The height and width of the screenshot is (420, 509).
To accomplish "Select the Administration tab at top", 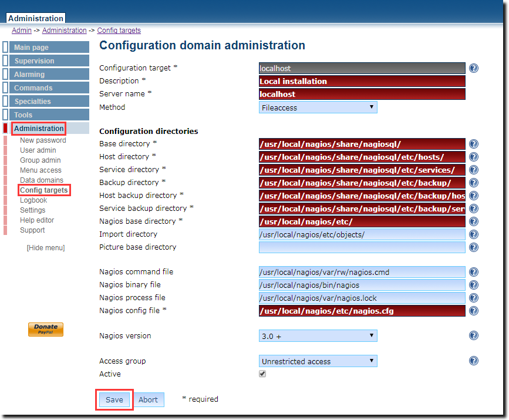I will [36, 18].
